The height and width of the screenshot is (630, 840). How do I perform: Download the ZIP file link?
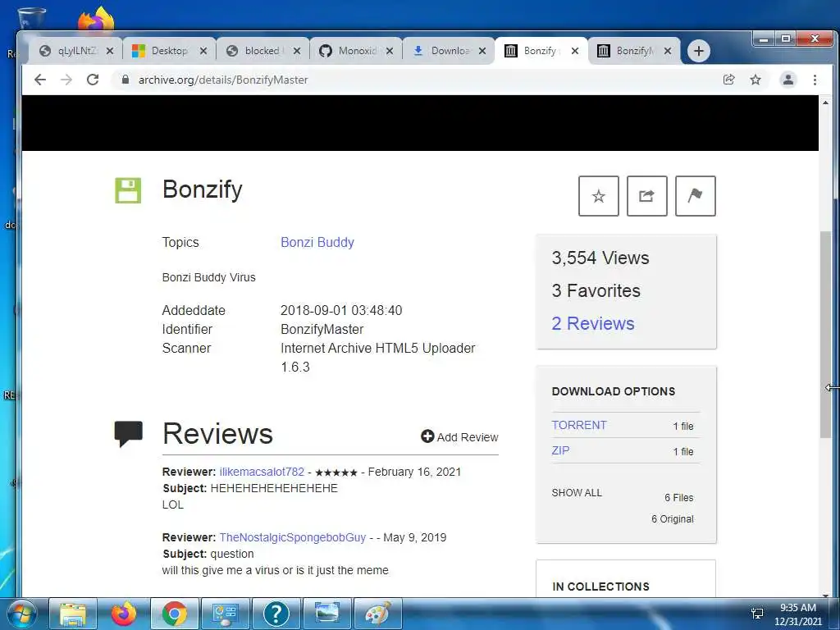pos(560,450)
